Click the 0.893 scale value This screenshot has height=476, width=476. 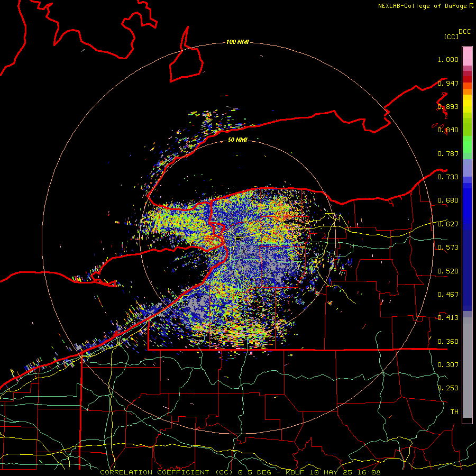[448, 106]
